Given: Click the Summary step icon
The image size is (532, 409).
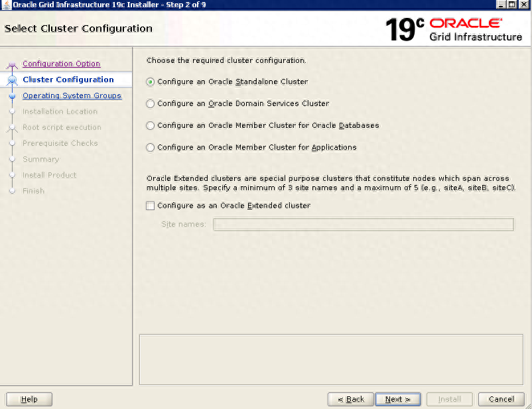Looking at the screenshot, I should point(13,159).
